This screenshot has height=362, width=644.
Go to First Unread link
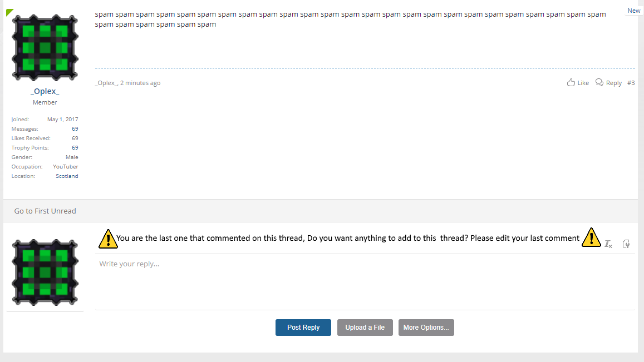click(45, 211)
